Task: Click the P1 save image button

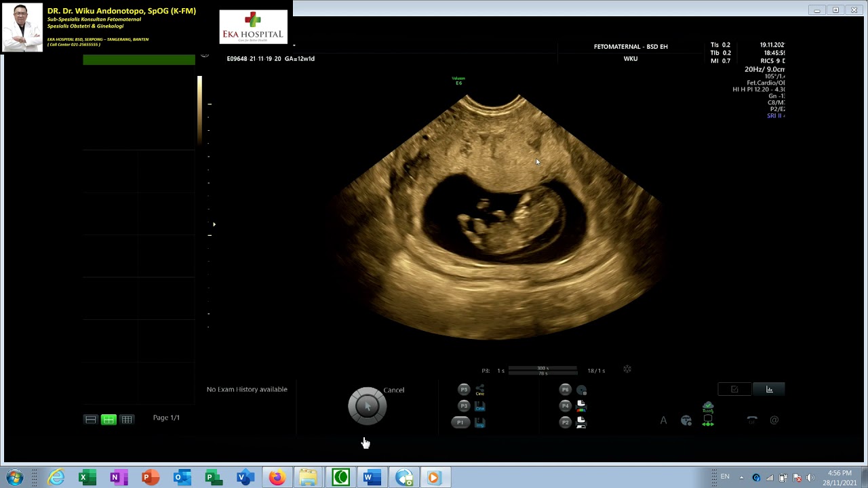Action: [x=460, y=422]
